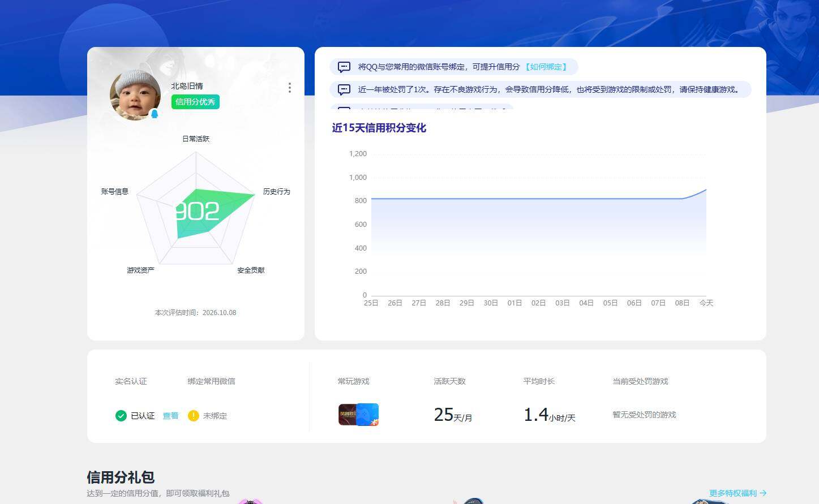This screenshot has width=819, height=504.
Task: Click the 本次评估时间：2026.10.08 text
Action: (195, 313)
